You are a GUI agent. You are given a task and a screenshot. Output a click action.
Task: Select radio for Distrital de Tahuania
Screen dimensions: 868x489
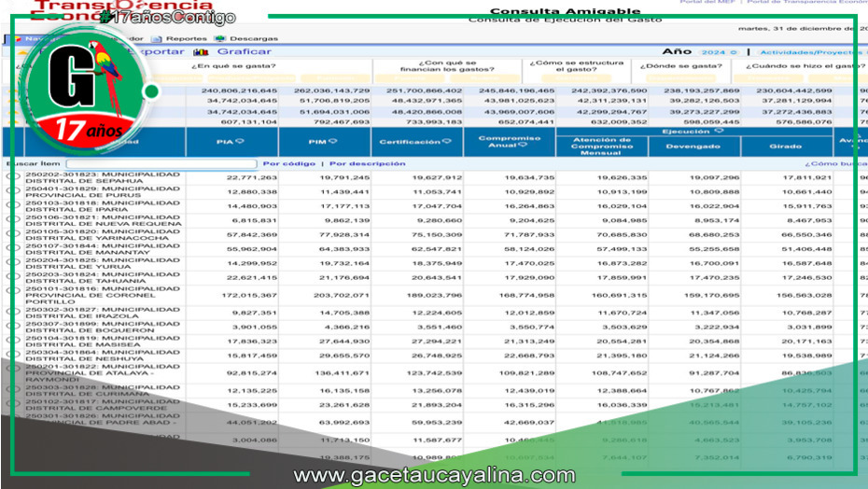pyautogui.click(x=13, y=277)
